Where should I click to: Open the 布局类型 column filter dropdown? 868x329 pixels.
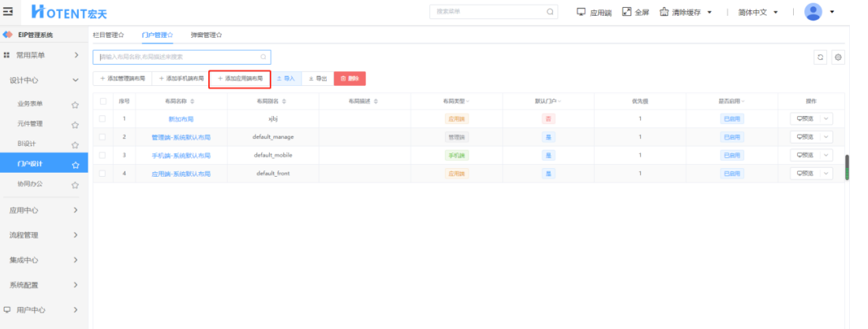(x=468, y=101)
